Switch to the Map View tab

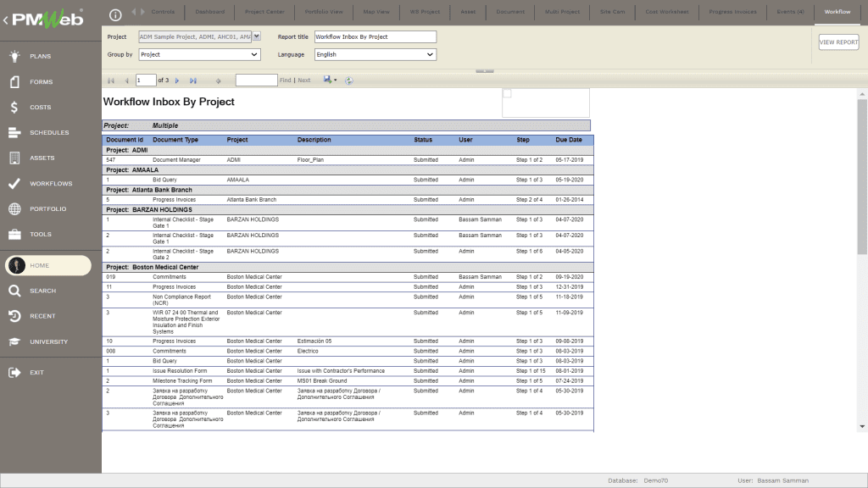(376, 12)
